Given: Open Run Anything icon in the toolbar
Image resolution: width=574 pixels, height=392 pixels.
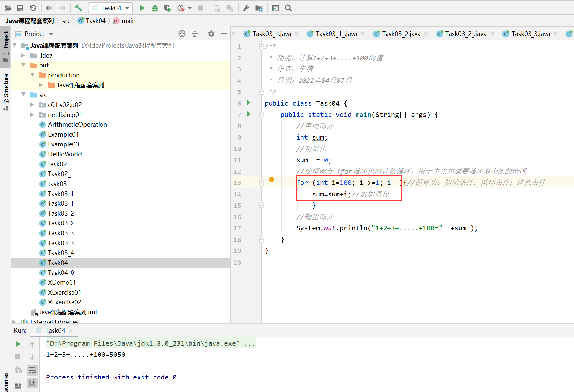Looking at the screenshot, I should (275, 8).
